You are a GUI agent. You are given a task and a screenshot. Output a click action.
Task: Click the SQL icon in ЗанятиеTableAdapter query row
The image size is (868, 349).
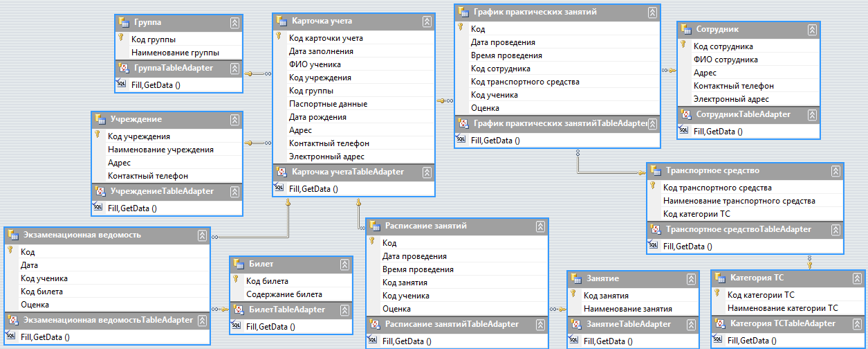tap(575, 340)
